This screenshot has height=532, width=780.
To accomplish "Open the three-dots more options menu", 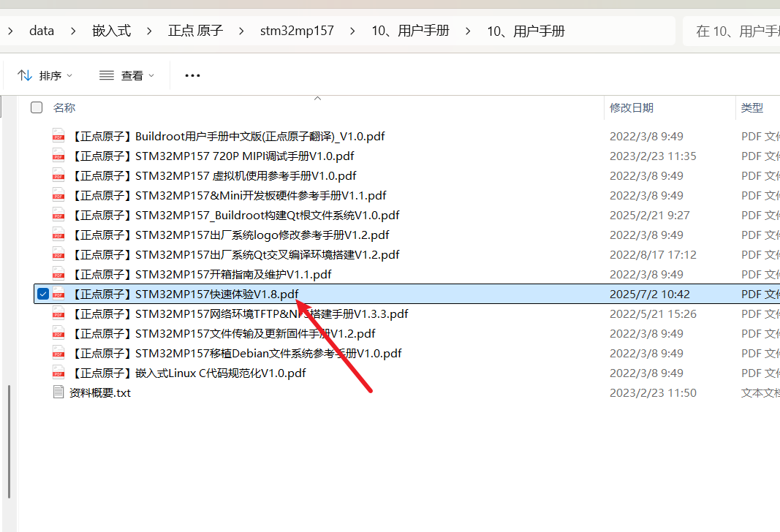I will [x=192, y=75].
